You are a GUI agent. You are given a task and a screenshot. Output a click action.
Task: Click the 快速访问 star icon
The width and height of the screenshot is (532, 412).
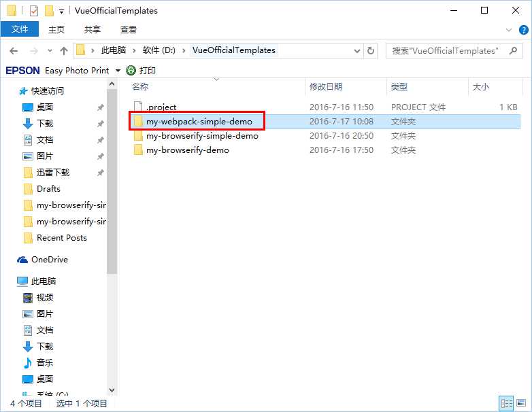tap(23, 91)
